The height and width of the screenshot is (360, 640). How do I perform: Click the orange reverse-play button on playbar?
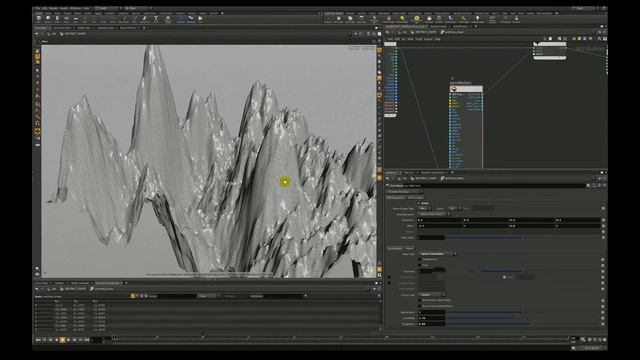pyautogui.click(x=62, y=340)
